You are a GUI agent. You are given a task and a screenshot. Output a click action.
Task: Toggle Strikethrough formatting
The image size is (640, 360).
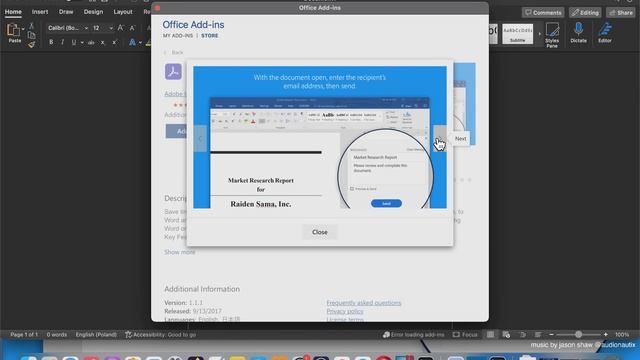point(91,42)
